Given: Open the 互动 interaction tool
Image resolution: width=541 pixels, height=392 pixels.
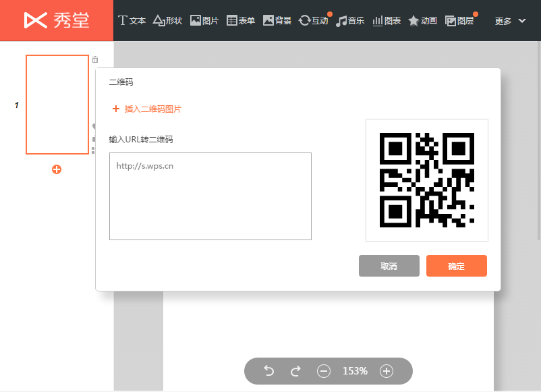Looking at the screenshot, I should (x=314, y=21).
